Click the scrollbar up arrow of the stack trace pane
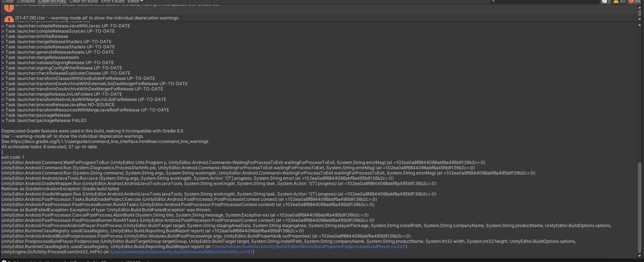644x262 pixels. pyautogui.click(x=640, y=25)
